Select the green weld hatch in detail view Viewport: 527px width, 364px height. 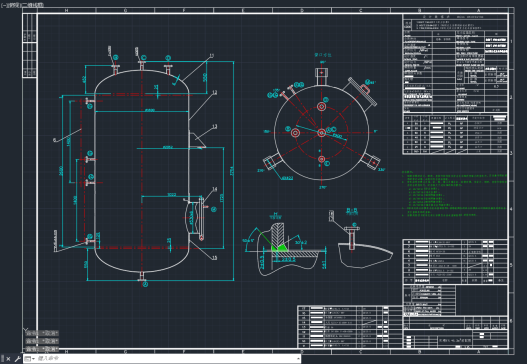coord(280,248)
